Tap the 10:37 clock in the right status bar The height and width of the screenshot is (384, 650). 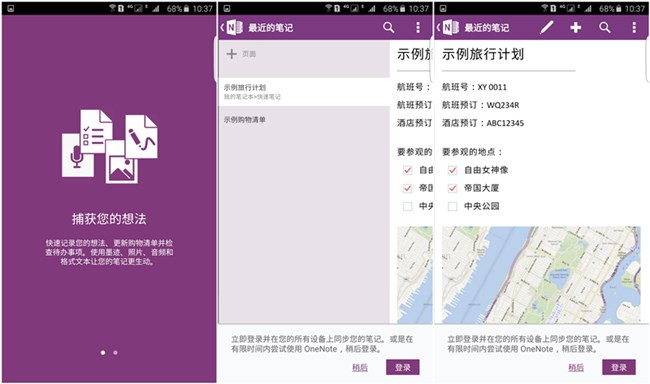[635, 8]
